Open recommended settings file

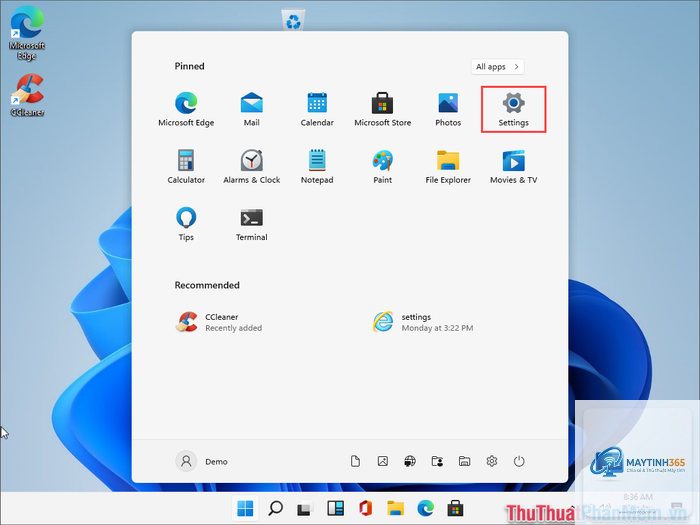point(423,322)
